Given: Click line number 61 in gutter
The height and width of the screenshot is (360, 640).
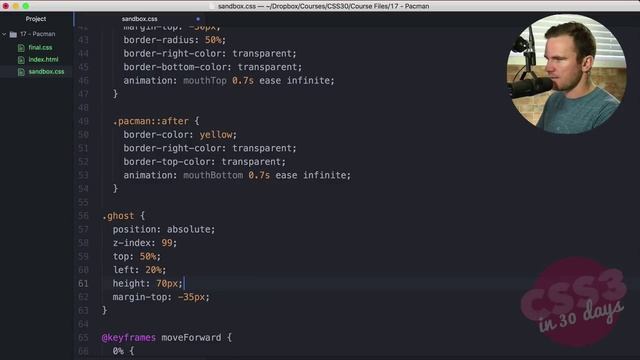Looking at the screenshot, I should click(83, 283).
